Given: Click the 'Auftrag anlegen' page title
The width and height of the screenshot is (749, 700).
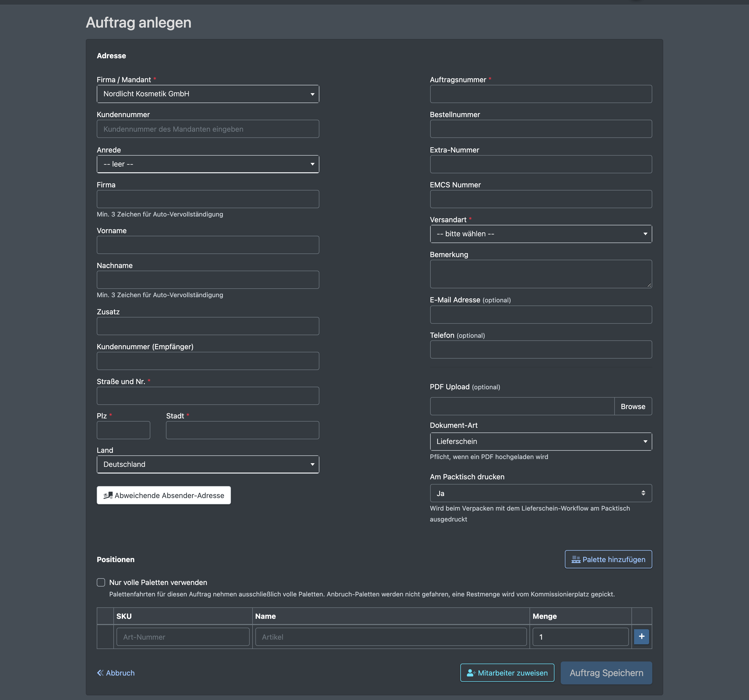Looking at the screenshot, I should (x=139, y=22).
